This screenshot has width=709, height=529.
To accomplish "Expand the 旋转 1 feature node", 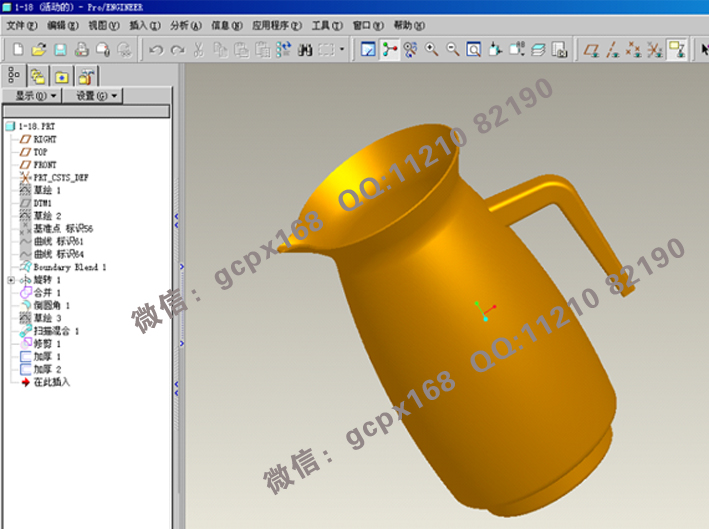I will tap(11, 280).
